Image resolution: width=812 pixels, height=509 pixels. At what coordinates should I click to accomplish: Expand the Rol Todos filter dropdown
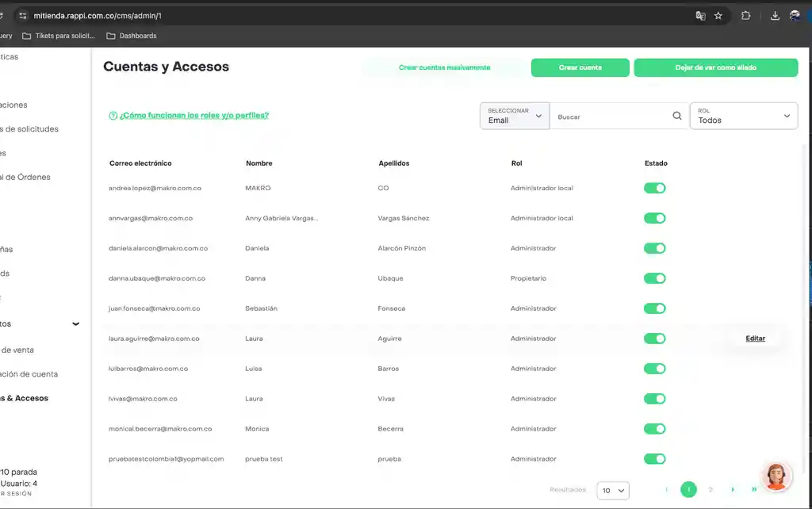pyautogui.click(x=743, y=116)
